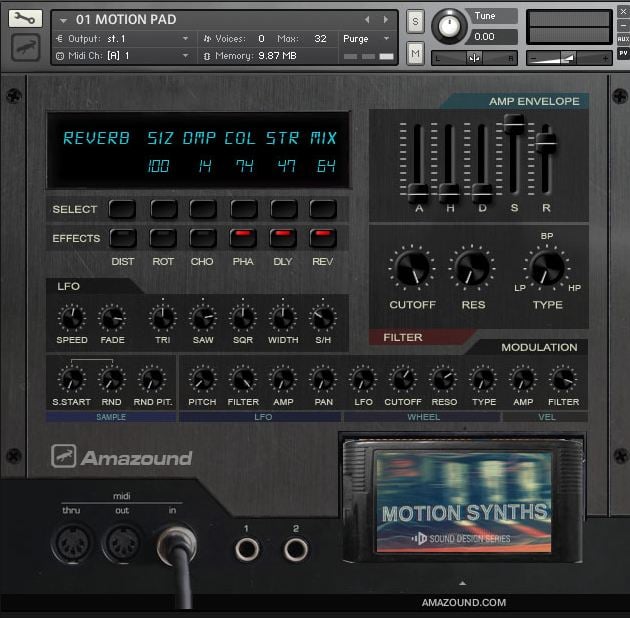Screen dimensions: 630x618
Task: Click the Decay (D) envelope slider
Action: pyautogui.click(x=482, y=192)
